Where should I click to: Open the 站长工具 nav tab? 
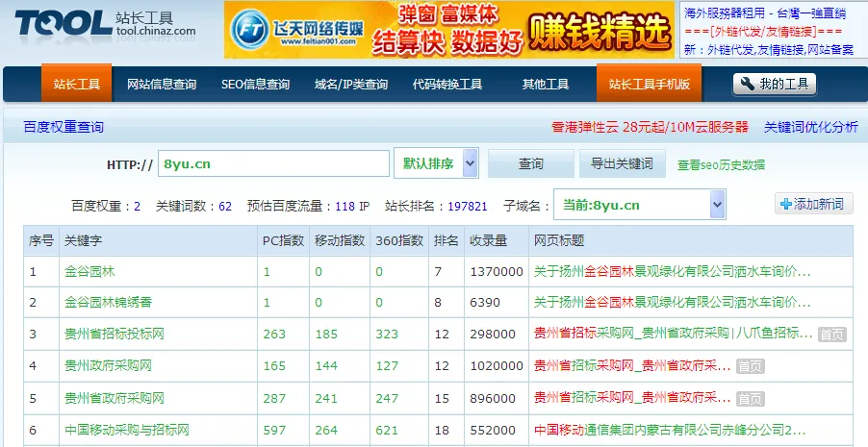pos(76,84)
